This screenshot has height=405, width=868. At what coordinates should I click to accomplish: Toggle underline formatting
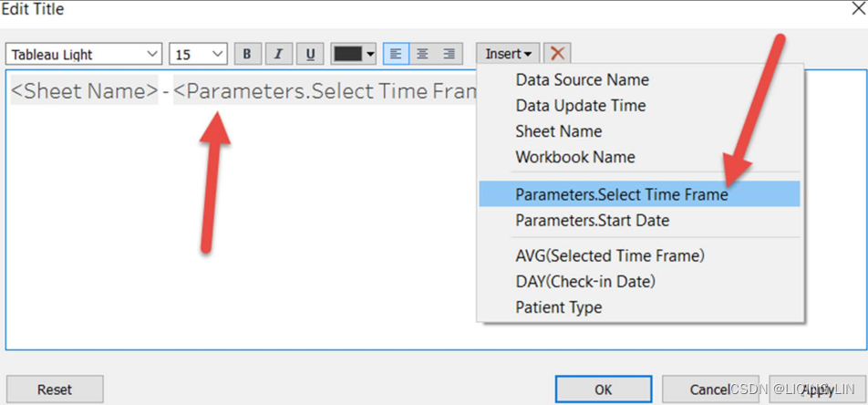310,54
